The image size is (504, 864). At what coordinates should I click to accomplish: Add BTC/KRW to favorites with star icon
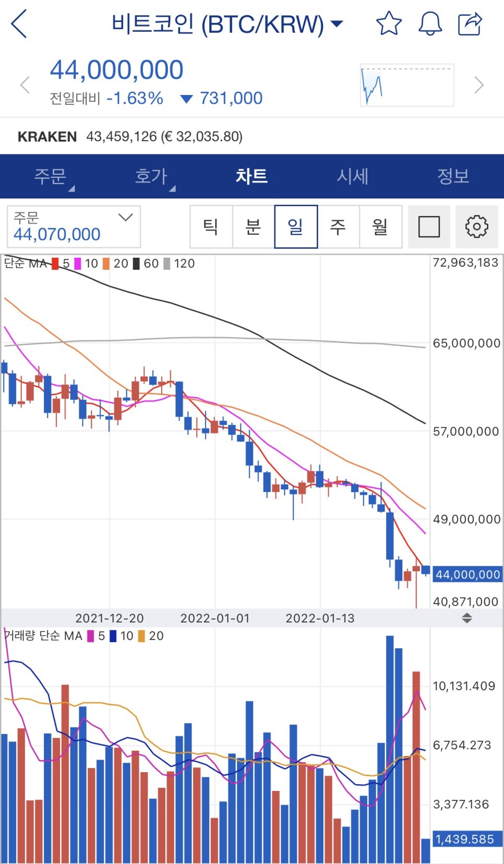coord(389,23)
